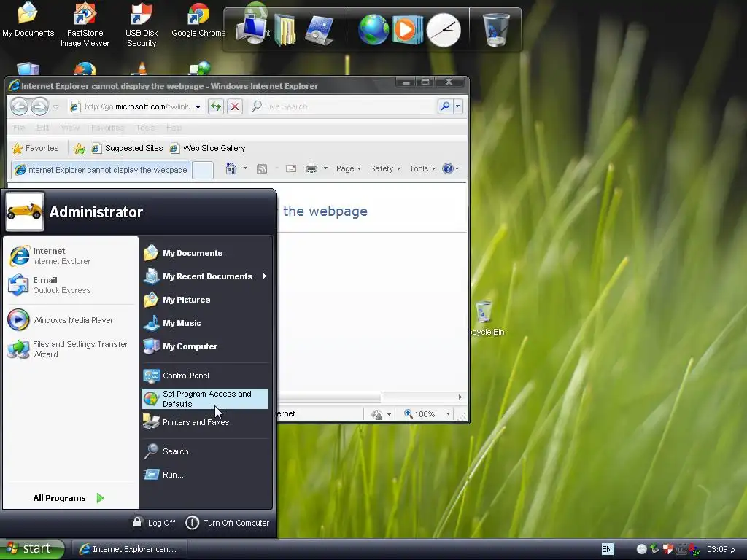This screenshot has width=747, height=560.
Task: Stop loading with the red X icon
Action: (235, 106)
